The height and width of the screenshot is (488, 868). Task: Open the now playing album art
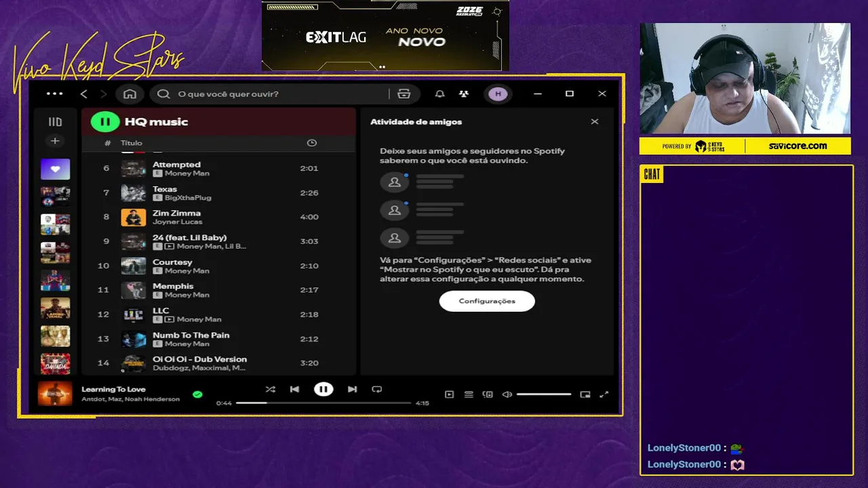(55, 394)
